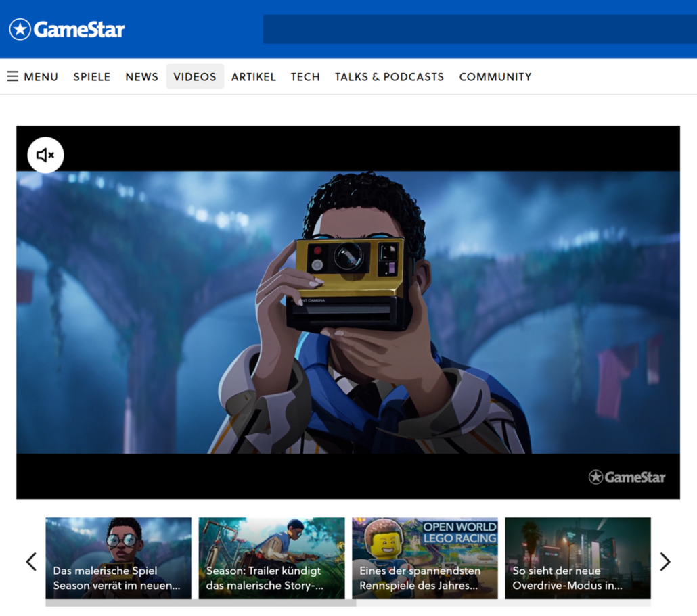This screenshot has width=697, height=616.
Task: Open the NEWS menu item
Action: tap(142, 77)
